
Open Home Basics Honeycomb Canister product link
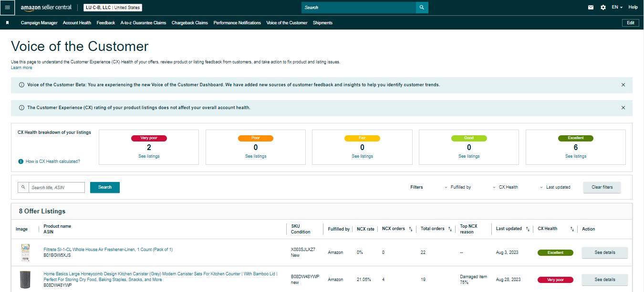tap(160, 277)
